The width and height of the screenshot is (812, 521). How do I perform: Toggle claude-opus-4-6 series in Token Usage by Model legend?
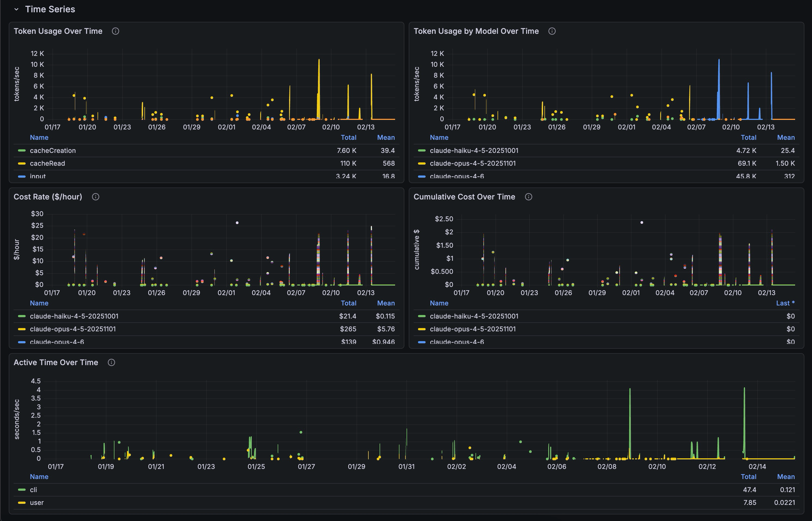(457, 176)
